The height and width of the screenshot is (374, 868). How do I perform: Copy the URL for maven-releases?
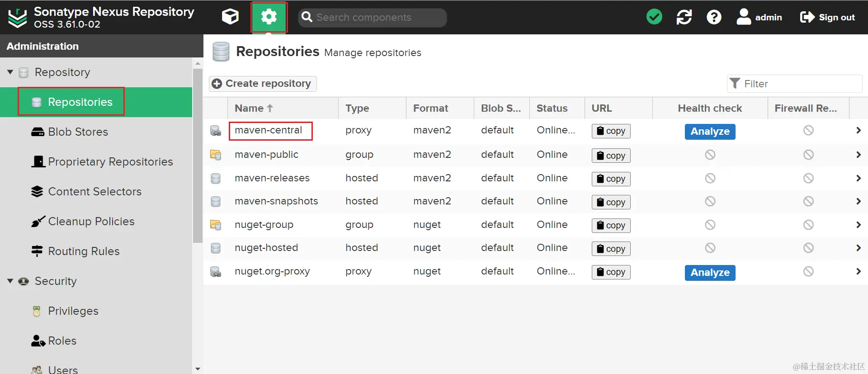611,179
